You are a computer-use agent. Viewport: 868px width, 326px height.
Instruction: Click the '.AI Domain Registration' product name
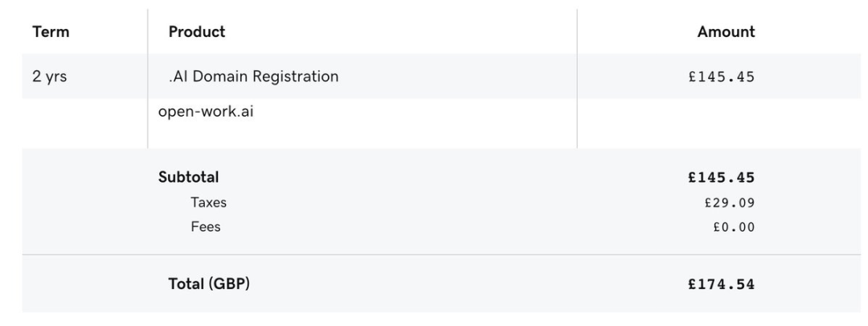253,77
